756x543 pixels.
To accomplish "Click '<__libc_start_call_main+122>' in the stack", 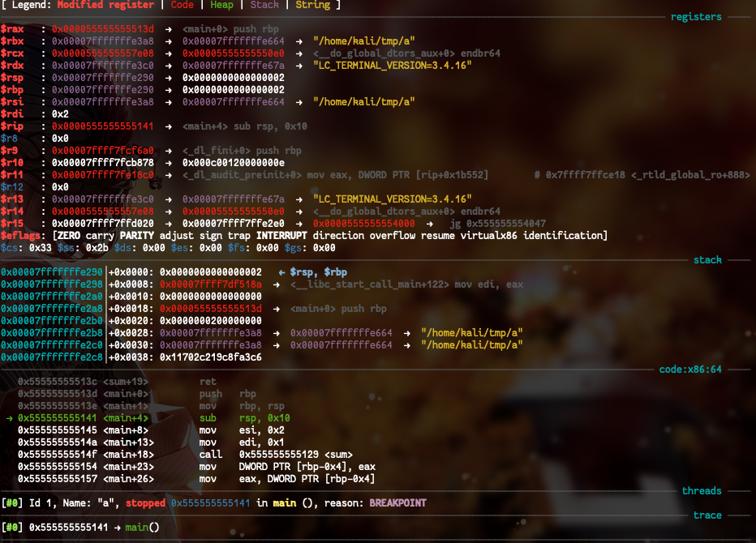I will point(369,284).
